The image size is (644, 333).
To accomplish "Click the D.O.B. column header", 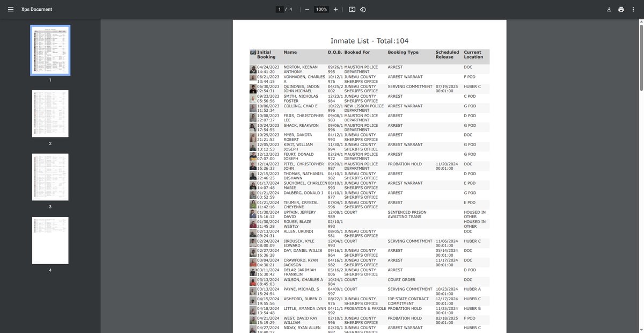I will point(335,52).
